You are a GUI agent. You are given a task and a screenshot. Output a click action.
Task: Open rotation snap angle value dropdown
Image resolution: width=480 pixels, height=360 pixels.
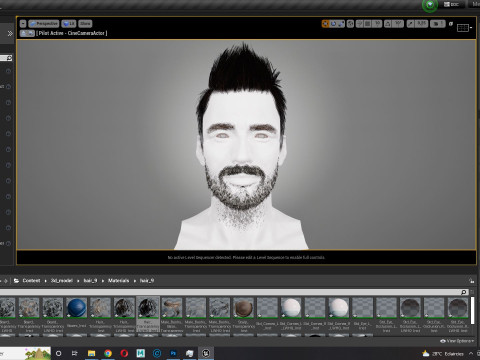pyautogui.click(x=398, y=24)
